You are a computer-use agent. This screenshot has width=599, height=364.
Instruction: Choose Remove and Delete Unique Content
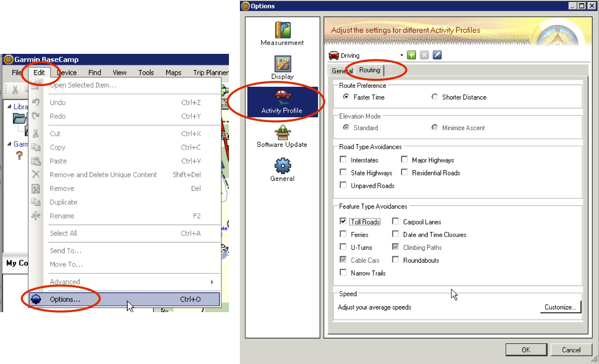coord(125,175)
